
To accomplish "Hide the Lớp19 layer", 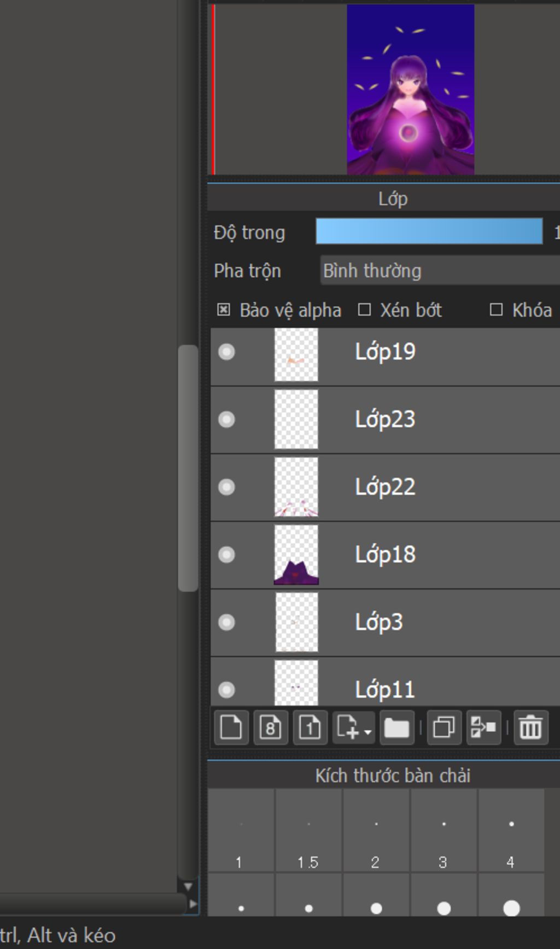I will (x=226, y=352).
